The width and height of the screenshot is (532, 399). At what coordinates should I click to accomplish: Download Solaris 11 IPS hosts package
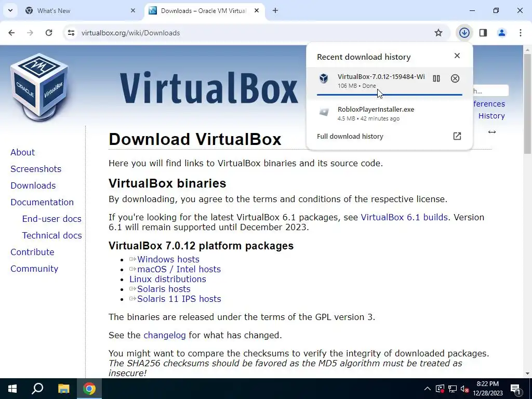[x=179, y=299]
